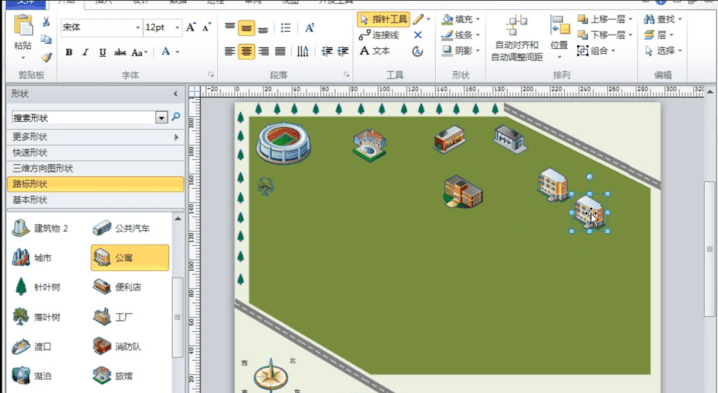Toggle underline text formatting
This screenshot has height=393, width=718.
tap(103, 52)
